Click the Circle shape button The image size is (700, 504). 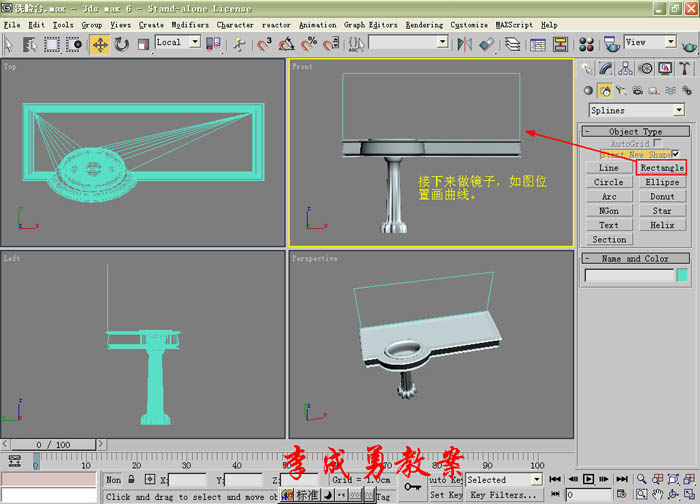point(609,182)
